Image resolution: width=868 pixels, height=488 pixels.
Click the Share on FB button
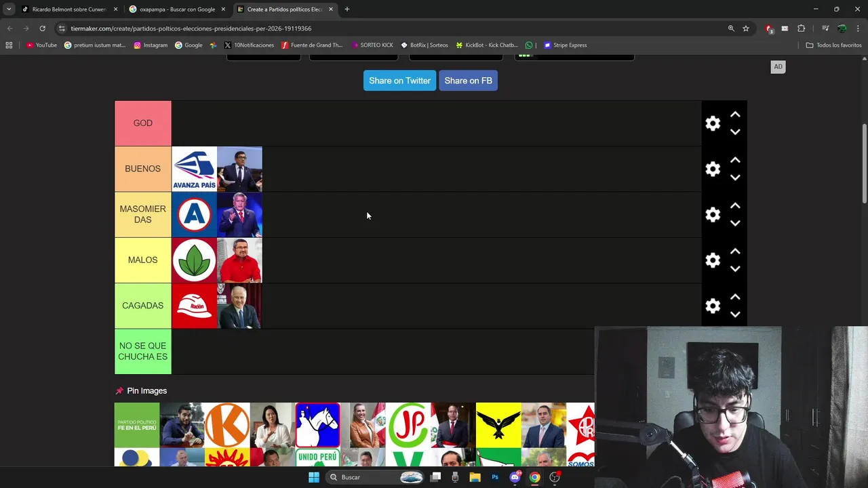[468, 81]
